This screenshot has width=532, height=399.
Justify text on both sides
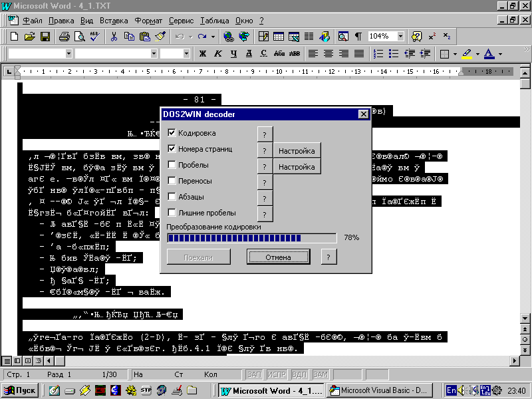(359, 54)
